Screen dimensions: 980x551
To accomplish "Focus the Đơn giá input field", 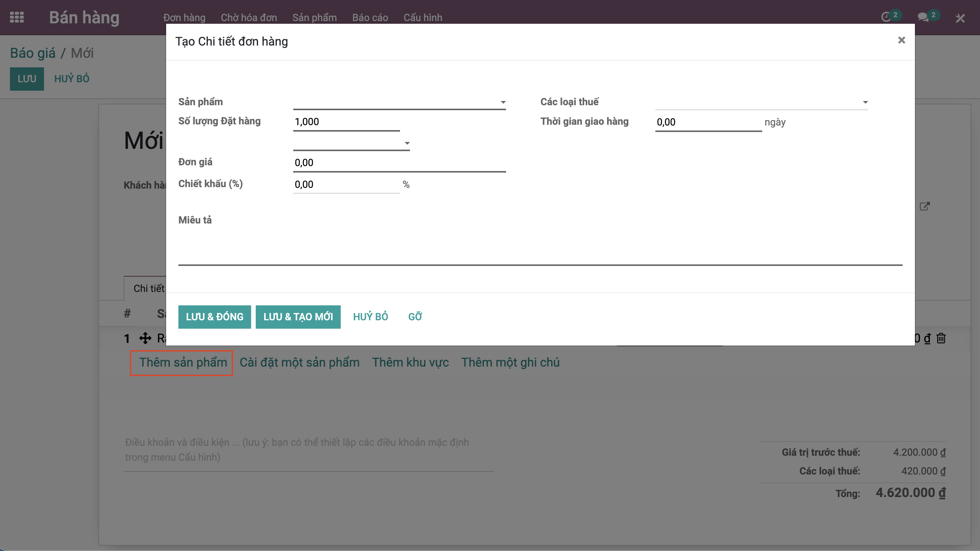I will pos(399,163).
